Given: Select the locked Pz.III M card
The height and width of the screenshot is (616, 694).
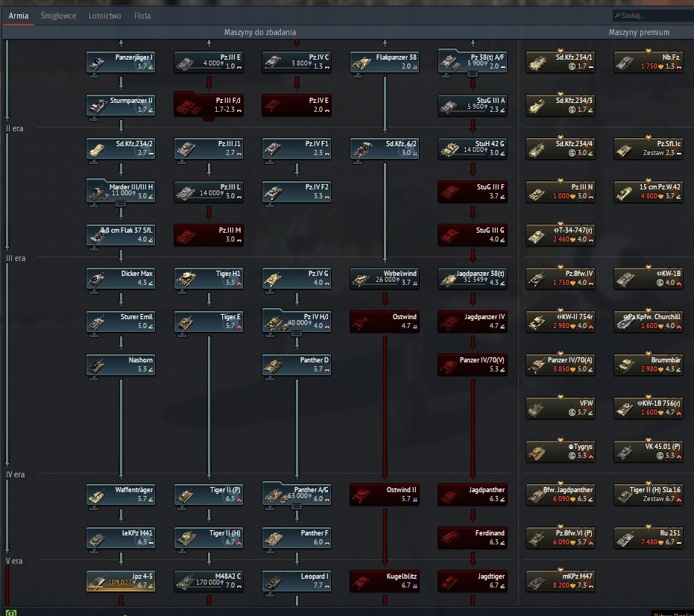Looking at the screenshot, I should [209, 235].
